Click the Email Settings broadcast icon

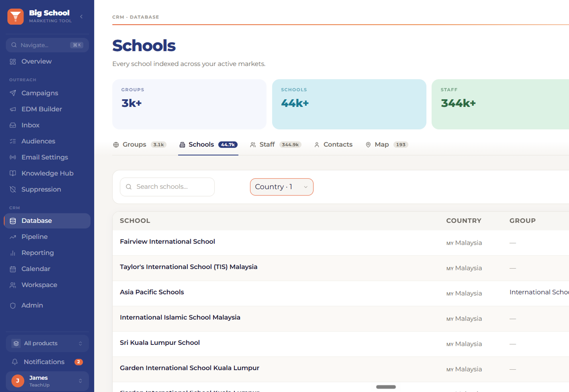[x=13, y=157]
